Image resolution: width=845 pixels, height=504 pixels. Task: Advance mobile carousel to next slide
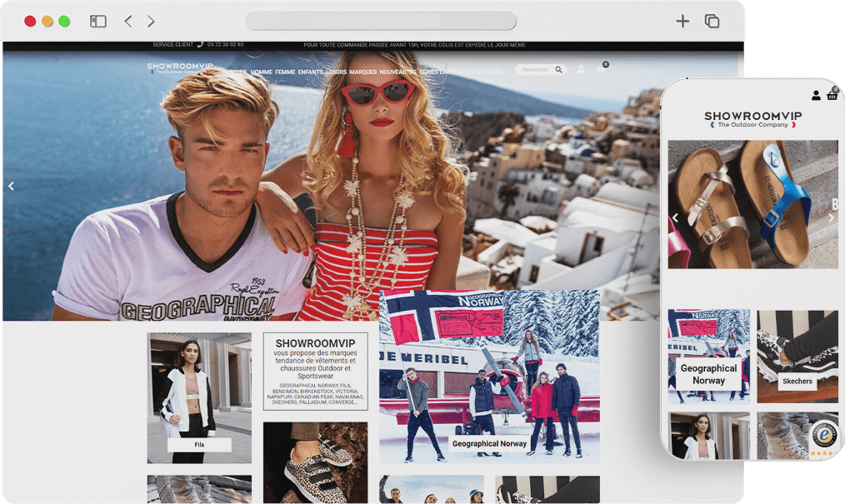(x=830, y=218)
